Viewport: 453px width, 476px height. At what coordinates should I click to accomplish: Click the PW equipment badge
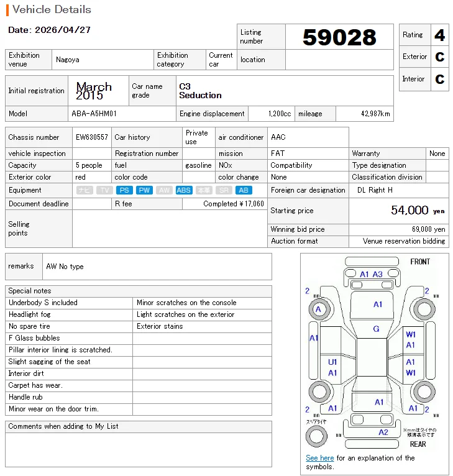point(144,190)
